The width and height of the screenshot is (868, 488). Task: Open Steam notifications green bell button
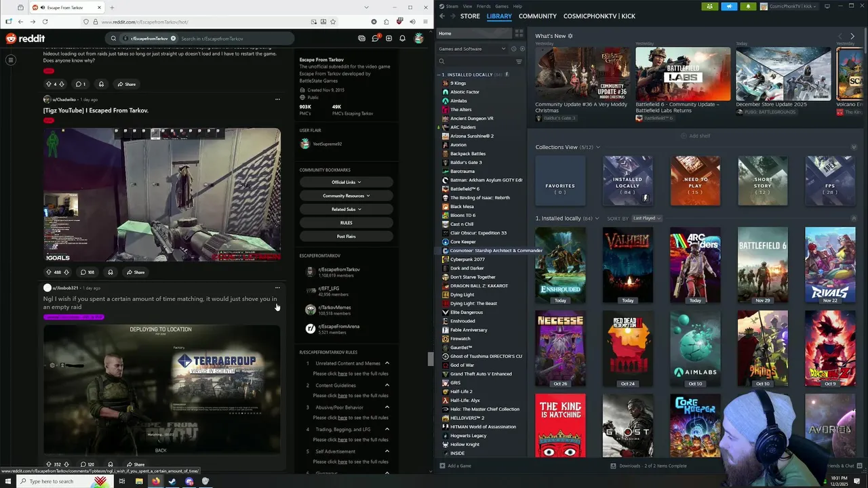[x=749, y=6]
